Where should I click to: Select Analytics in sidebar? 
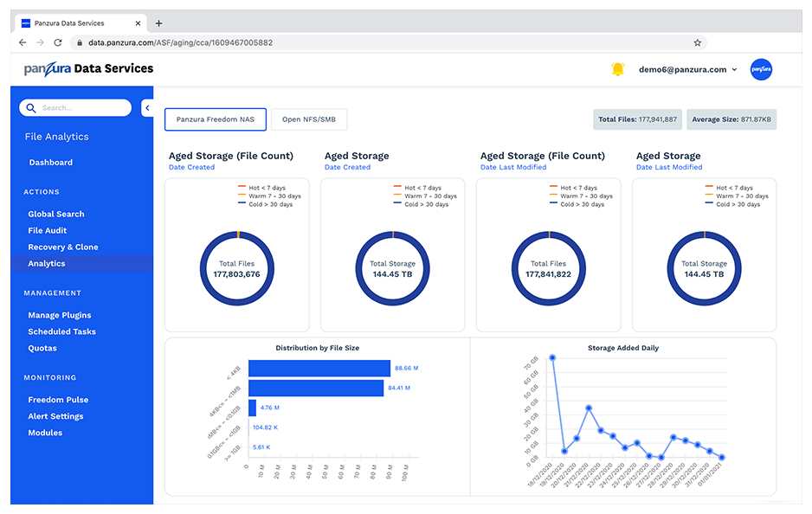coord(47,263)
